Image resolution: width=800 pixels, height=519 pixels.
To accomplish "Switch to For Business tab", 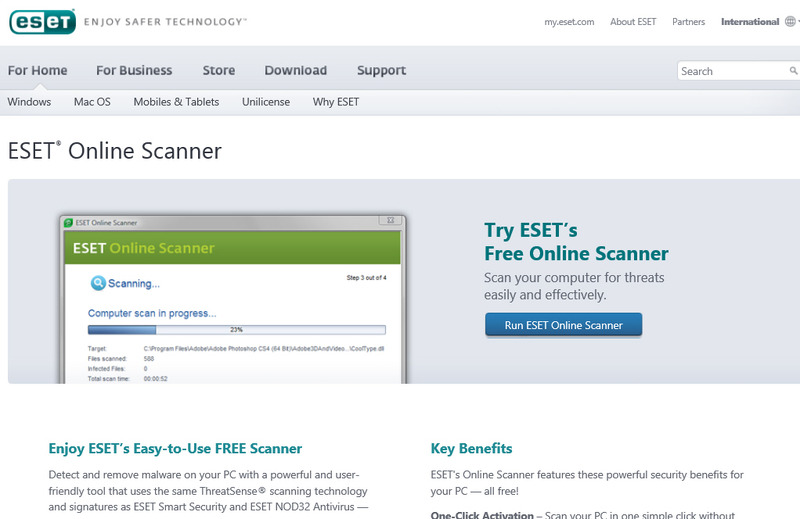I will point(134,71).
